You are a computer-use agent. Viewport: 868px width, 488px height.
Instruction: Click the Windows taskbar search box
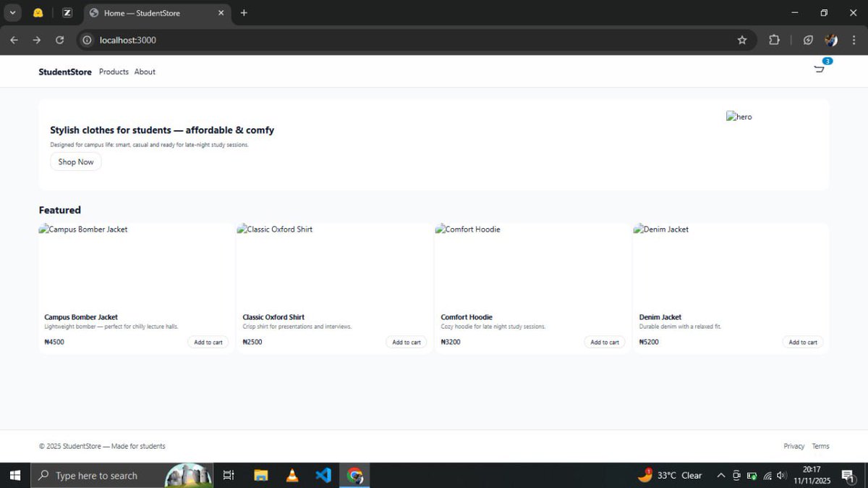click(123, 475)
